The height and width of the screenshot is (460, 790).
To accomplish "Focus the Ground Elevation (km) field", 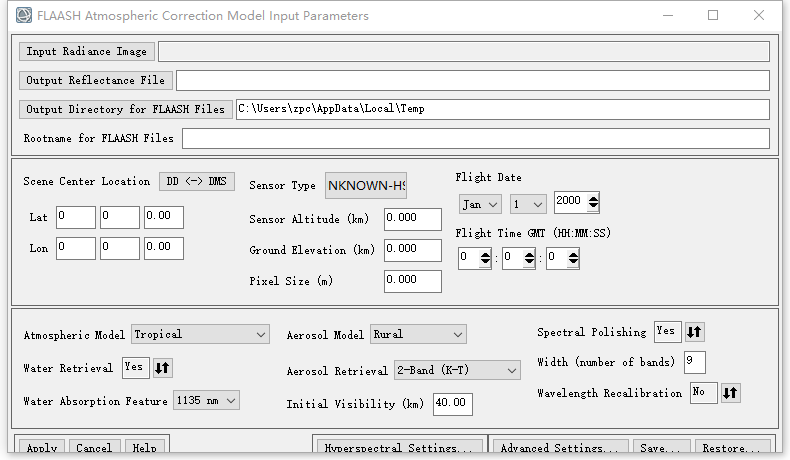I will (413, 250).
